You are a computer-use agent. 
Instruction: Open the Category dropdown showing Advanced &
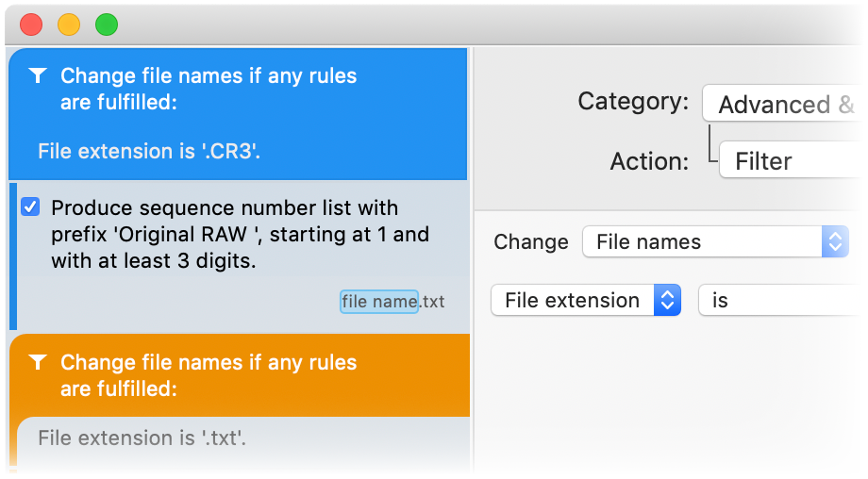pyautogui.click(x=785, y=105)
